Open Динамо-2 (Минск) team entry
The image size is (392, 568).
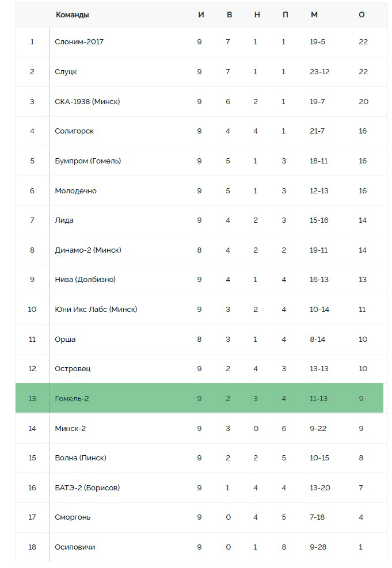coord(88,250)
